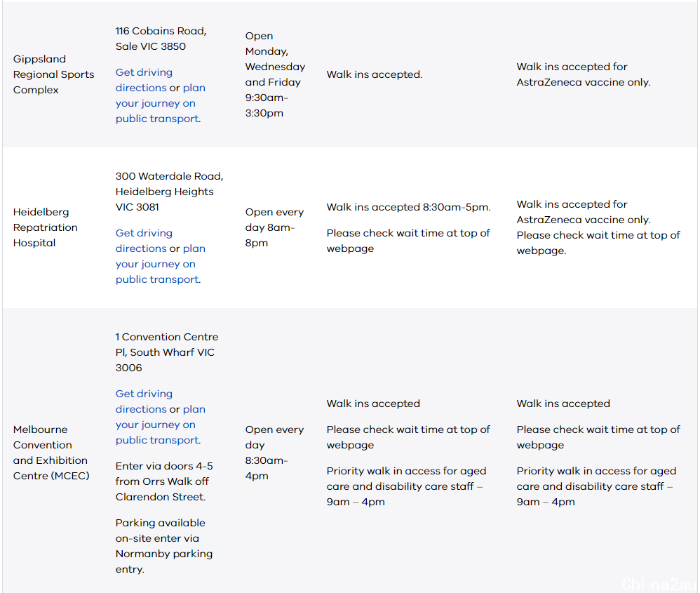Click the Heidelberg Repatriation Hospital name cell
This screenshot has height=593, width=700.
click(x=45, y=228)
